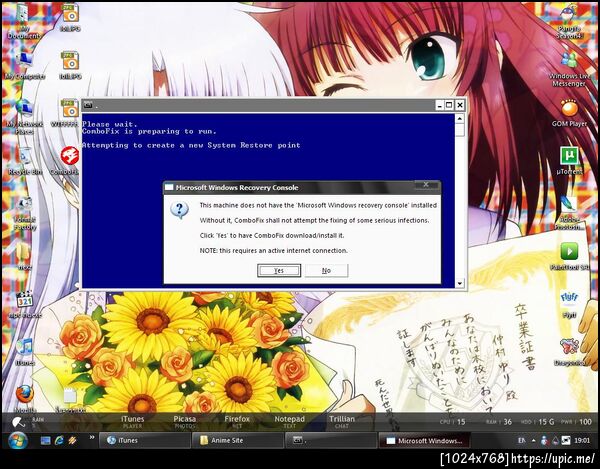The width and height of the screenshot is (600, 469).
Task: Click the 19:01 system clock
Action: point(582,441)
